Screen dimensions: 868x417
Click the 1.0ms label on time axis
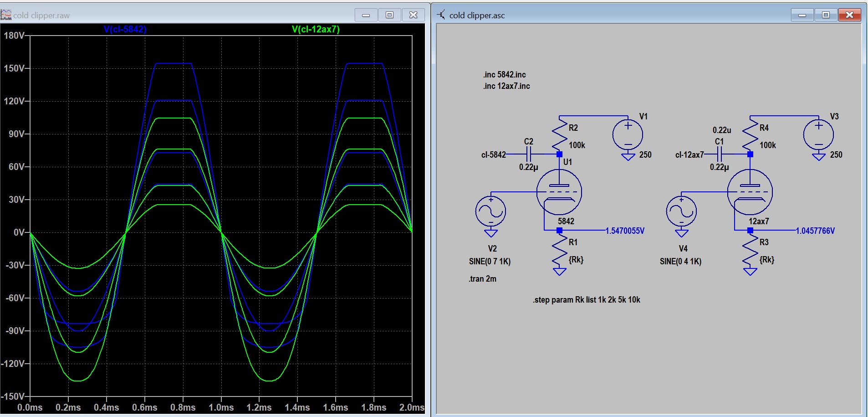(221, 407)
